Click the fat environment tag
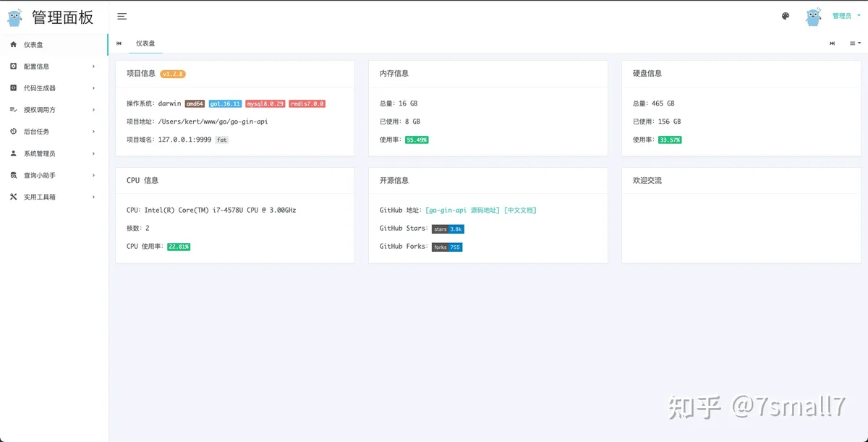This screenshot has width=868, height=442. click(x=222, y=140)
